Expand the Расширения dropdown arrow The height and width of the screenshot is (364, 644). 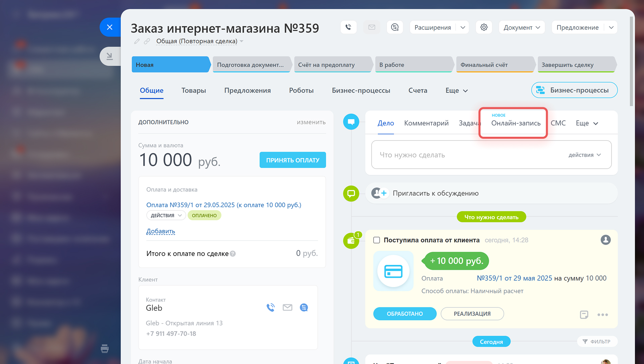[463, 27]
